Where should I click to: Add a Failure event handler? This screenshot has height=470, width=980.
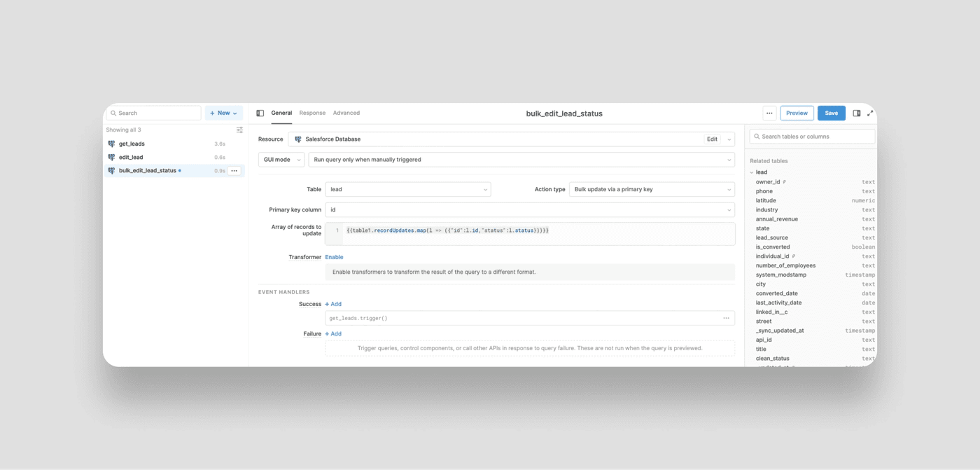pyautogui.click(x=333, y=334)
